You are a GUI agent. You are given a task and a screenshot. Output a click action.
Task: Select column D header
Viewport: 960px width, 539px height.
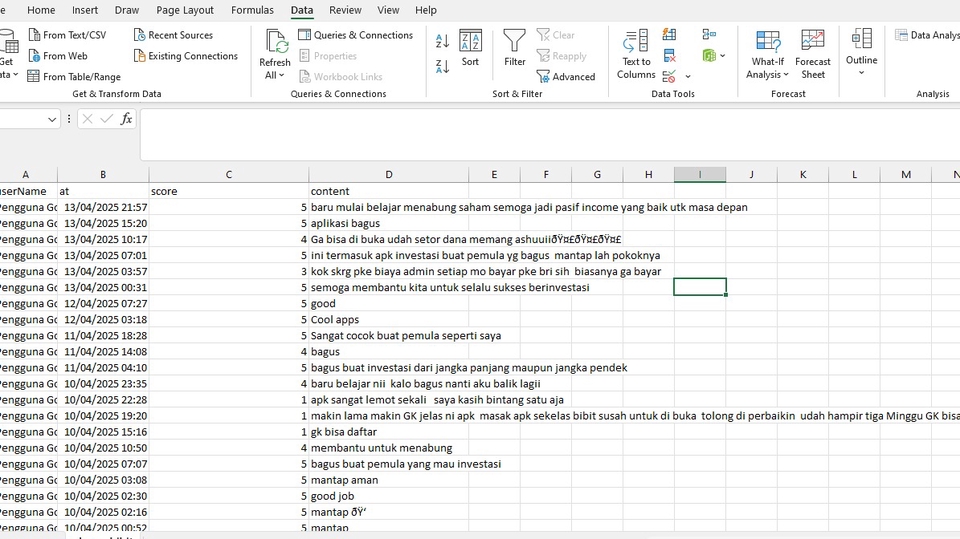389,175
